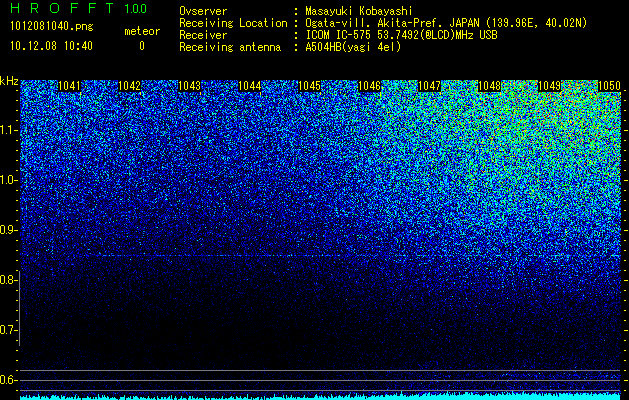629x400 pixels.
Task: Click the 0.7 frequency axis label
Action: [8, 330]
